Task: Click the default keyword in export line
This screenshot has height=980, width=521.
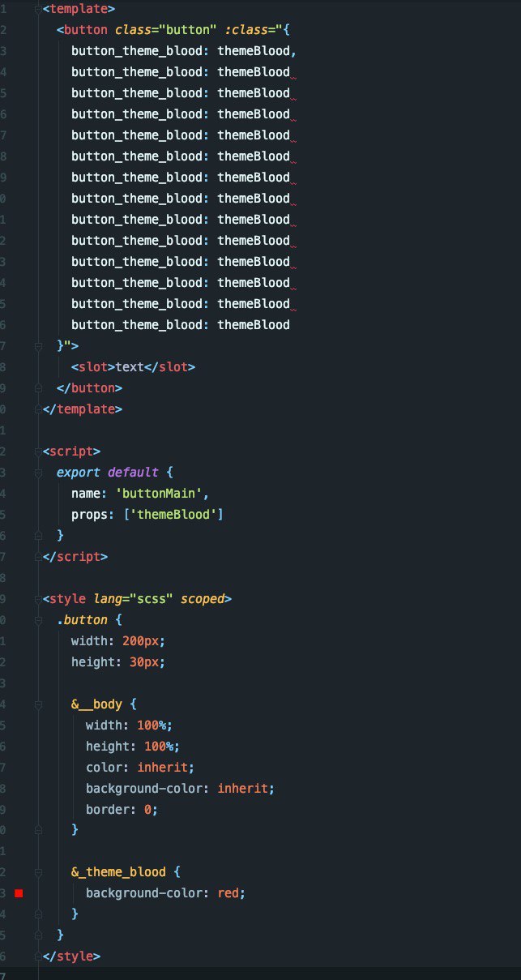Action: [x=133, y=473]
